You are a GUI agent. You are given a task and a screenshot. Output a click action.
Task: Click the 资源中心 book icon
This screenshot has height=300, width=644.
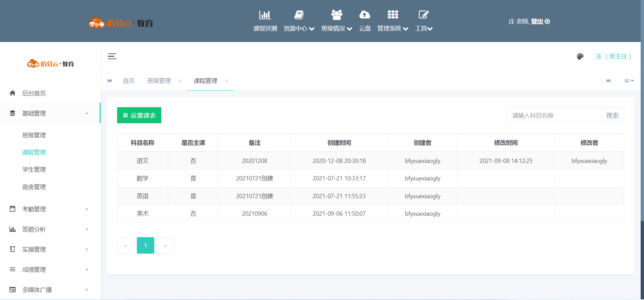(299, 15)
